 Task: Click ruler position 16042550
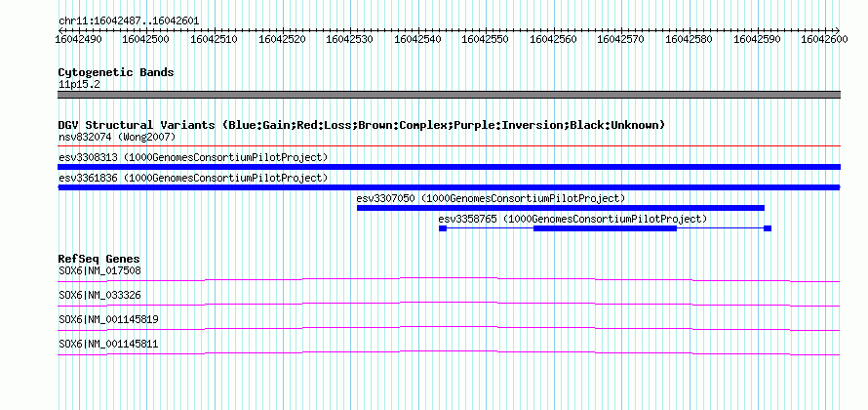485,39
